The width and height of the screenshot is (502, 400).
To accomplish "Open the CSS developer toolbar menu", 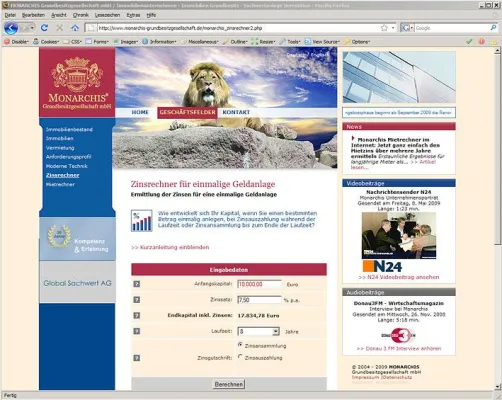I will (72, 42).
